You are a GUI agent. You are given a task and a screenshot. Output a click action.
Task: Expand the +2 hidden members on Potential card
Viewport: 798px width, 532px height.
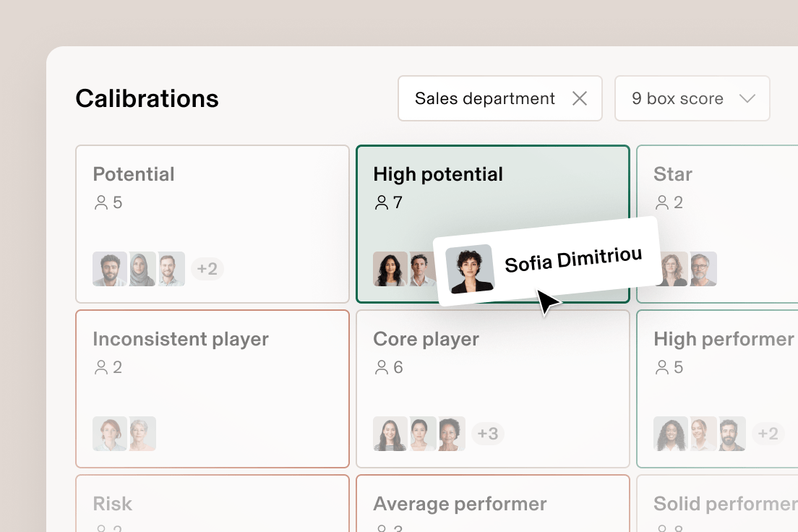(207, 269)
